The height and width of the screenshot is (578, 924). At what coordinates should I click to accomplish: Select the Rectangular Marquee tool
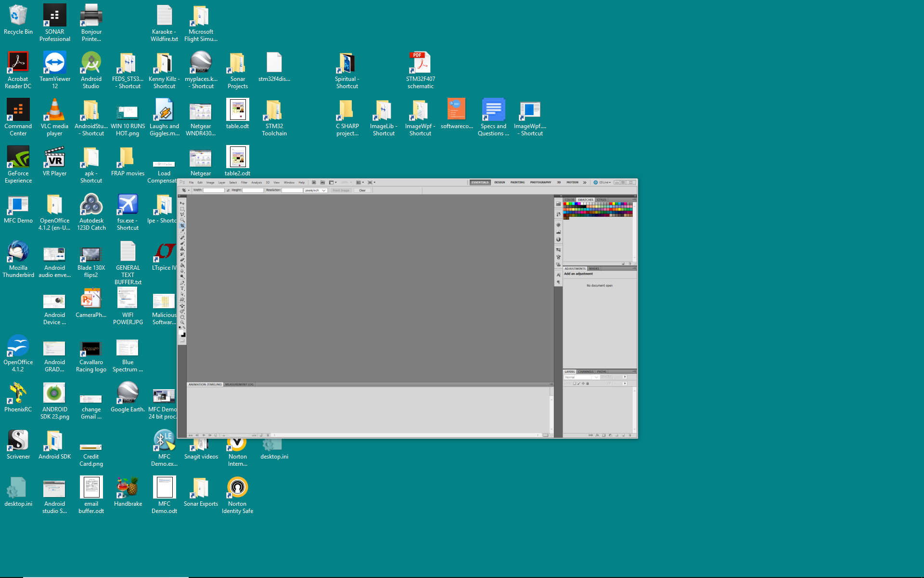pyautogui.click(x=182, y=209)
